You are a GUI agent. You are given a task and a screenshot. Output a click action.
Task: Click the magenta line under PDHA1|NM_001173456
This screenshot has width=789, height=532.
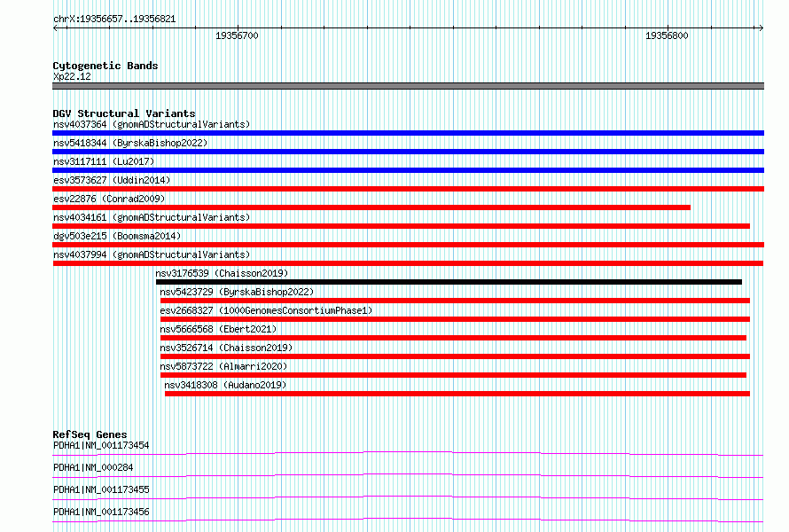[x=408, y=520]
